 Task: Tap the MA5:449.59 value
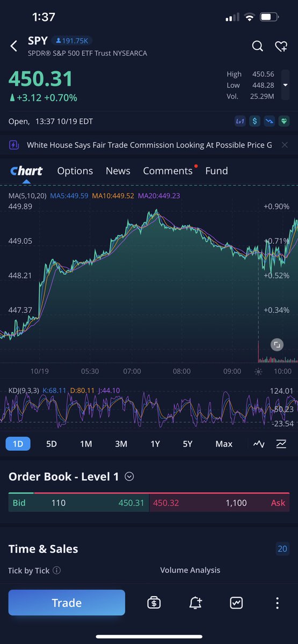point(69,196)
